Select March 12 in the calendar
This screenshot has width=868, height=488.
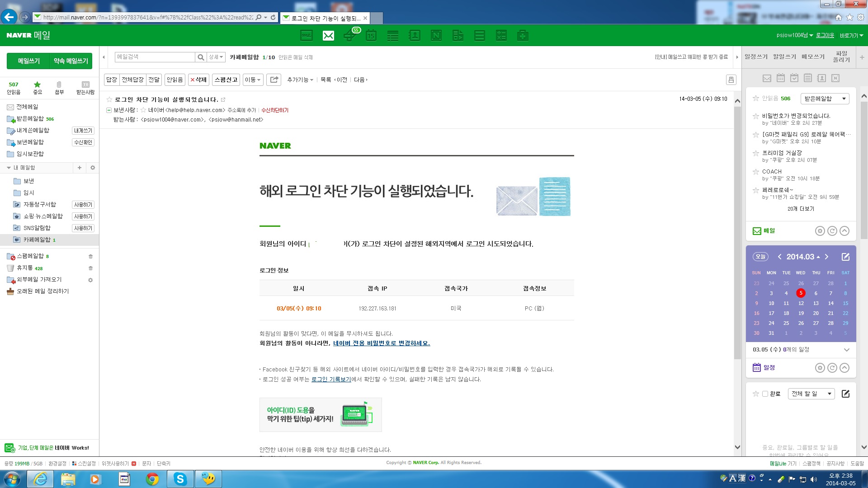[801, 303]
